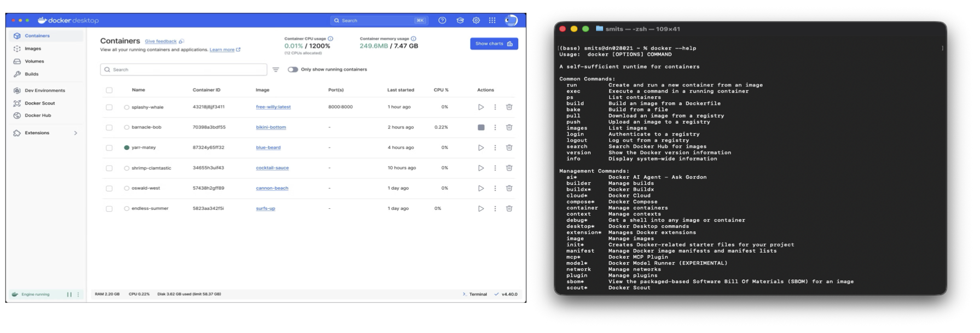980x333 pixels.
Task: Open Images in the sidebar
Action: point(46,49)
